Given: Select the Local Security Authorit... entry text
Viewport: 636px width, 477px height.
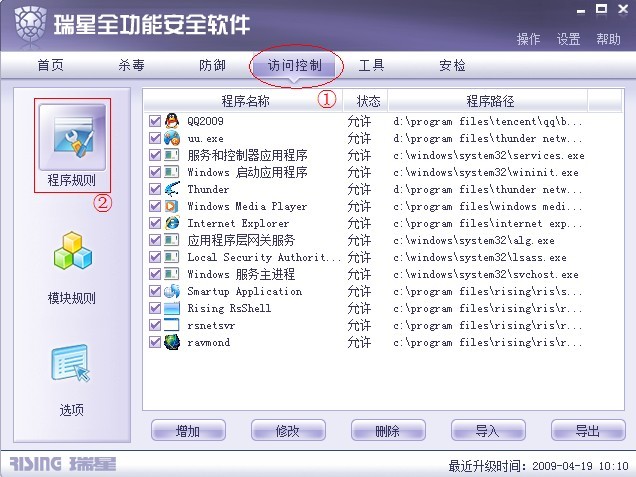Looking at the screenshot, I should click(x=264, y=257).
